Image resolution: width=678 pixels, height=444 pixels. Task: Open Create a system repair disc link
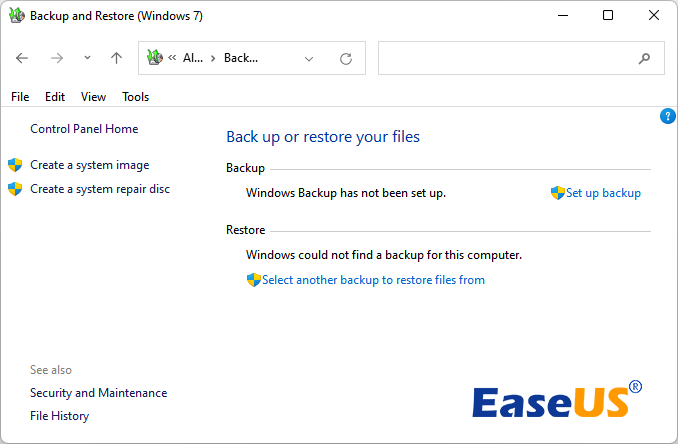tap(100, 189)
